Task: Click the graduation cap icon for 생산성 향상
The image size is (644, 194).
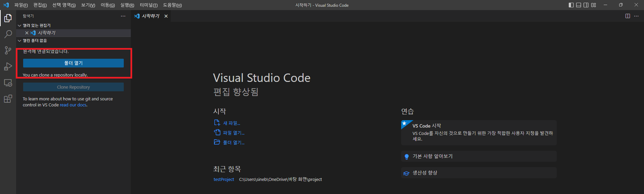Action: tap(407, 173)
